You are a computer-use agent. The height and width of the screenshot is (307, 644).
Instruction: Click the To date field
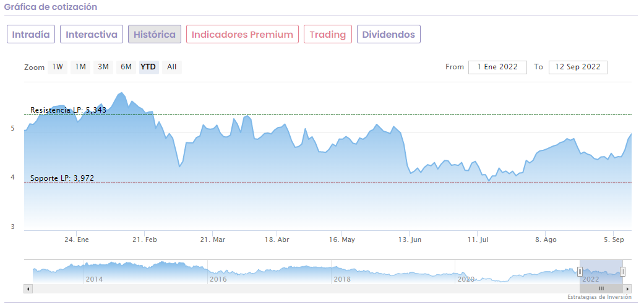578,67
